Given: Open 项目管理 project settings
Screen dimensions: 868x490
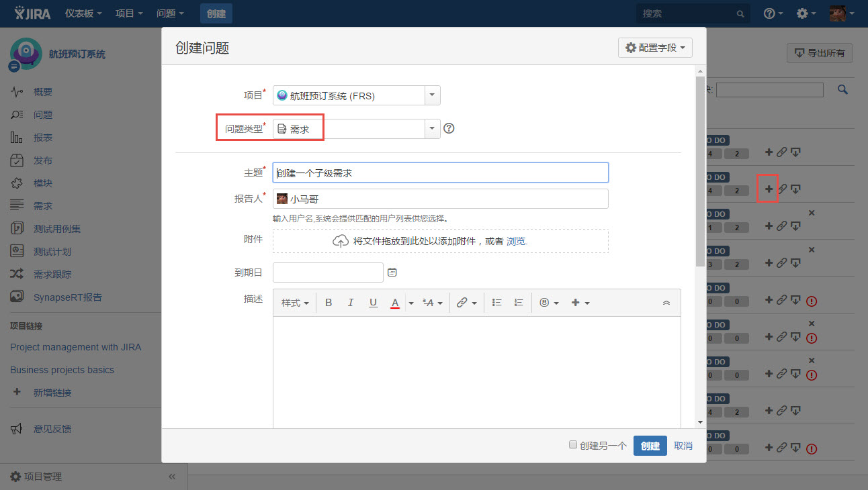Looking at the screenshot, I should pos(36,477).
